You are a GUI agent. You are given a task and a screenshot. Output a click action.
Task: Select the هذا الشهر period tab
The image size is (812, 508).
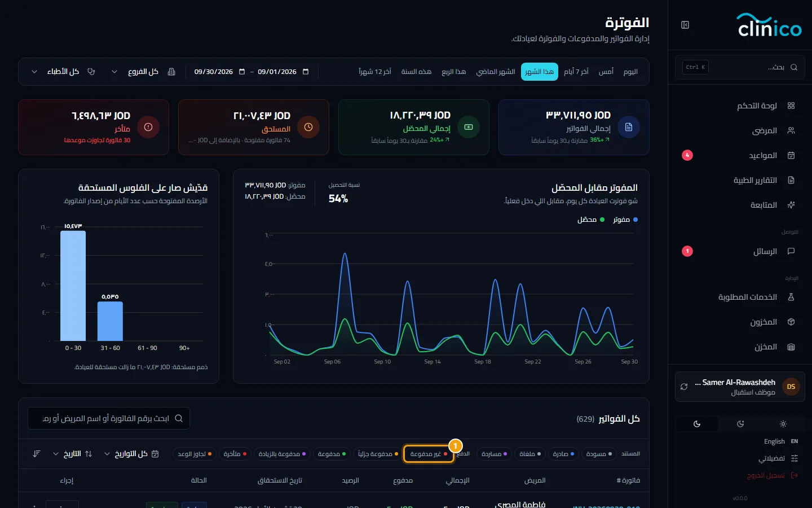[x=540, y=72]
